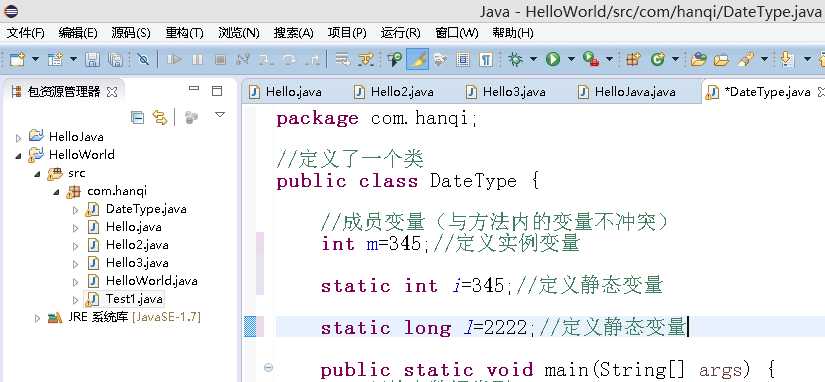The height and width of the screenshot is (382, 825).
Task: Switch to the Hello3.java editor tab
Action: tap(506, 92)
